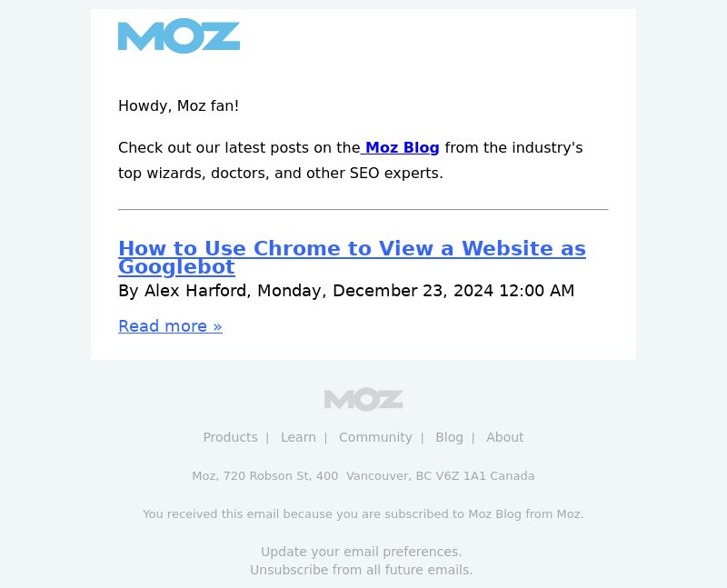The width and height of the screenshot is (727, 588).
Task: Click the blue Moz logo in header
Action: tap(179, 35)
